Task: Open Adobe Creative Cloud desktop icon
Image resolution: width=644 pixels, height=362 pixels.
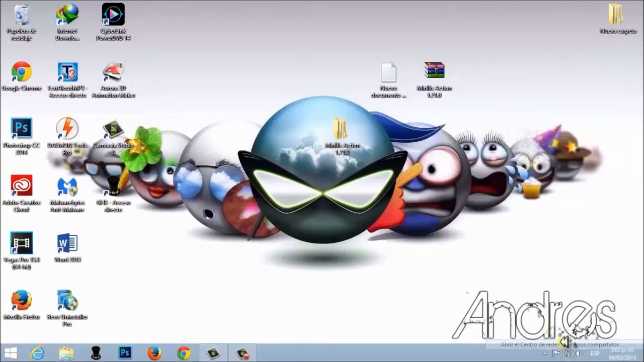Action: click(21, 194)
